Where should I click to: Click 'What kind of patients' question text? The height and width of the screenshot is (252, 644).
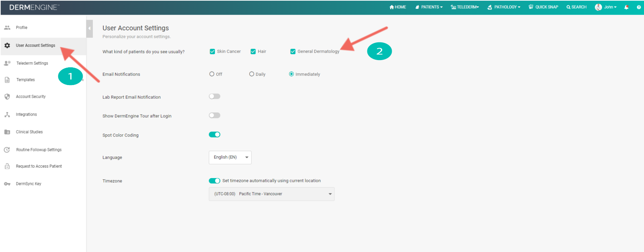[x=143, y=52]
